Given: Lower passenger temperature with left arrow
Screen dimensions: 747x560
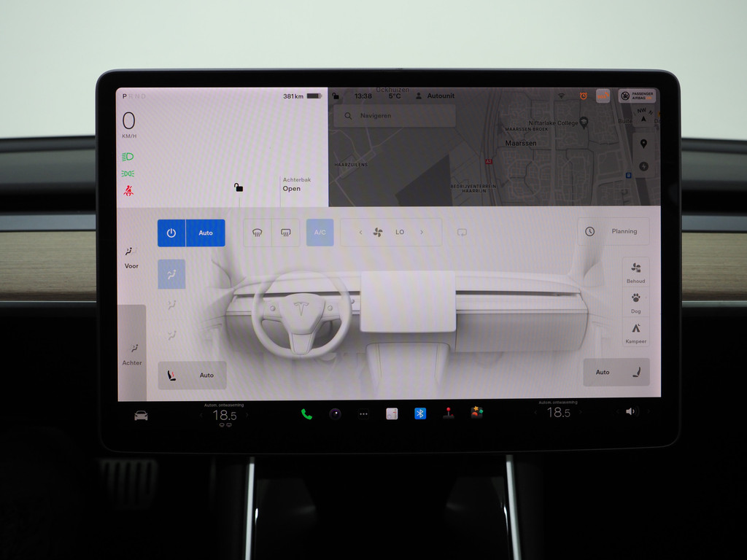Looking at the screenshot, I should pos(535,413).
